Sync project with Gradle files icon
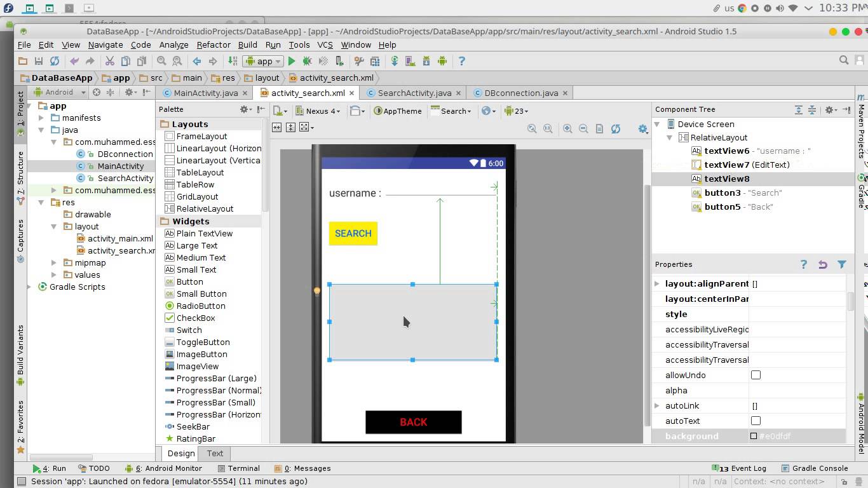The height and width of the screenshot is (488, 868). click(x=395, y=61)
